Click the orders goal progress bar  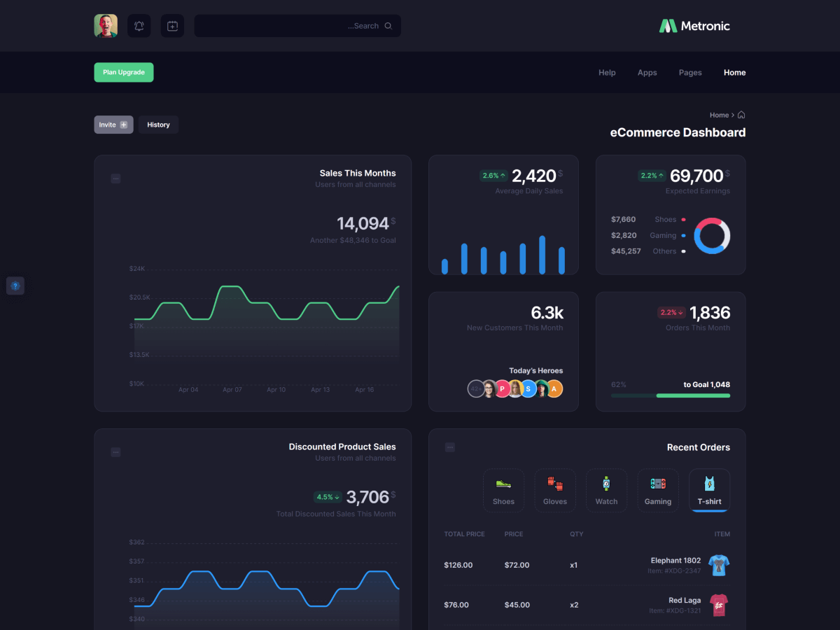670,395
